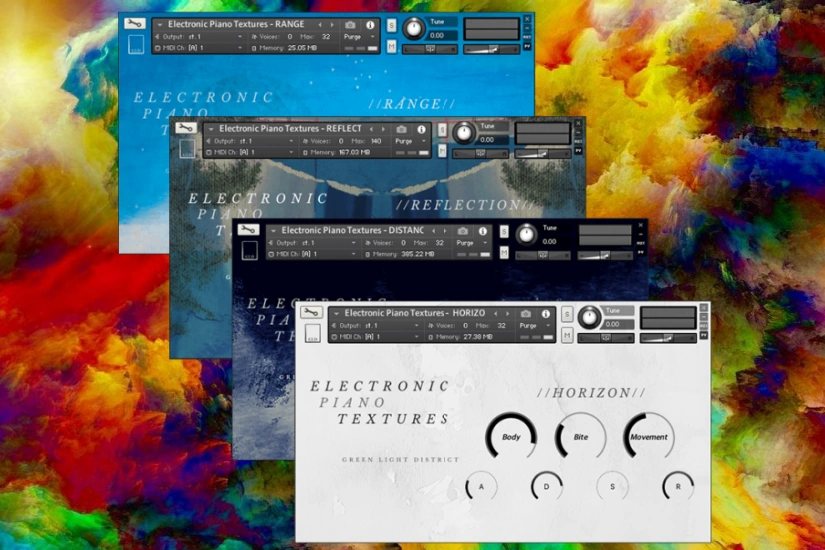Screen dimensions: 825x550
Task: Open the Output st.1 dropdown in RANGE instrument
Action: [199, 37]
